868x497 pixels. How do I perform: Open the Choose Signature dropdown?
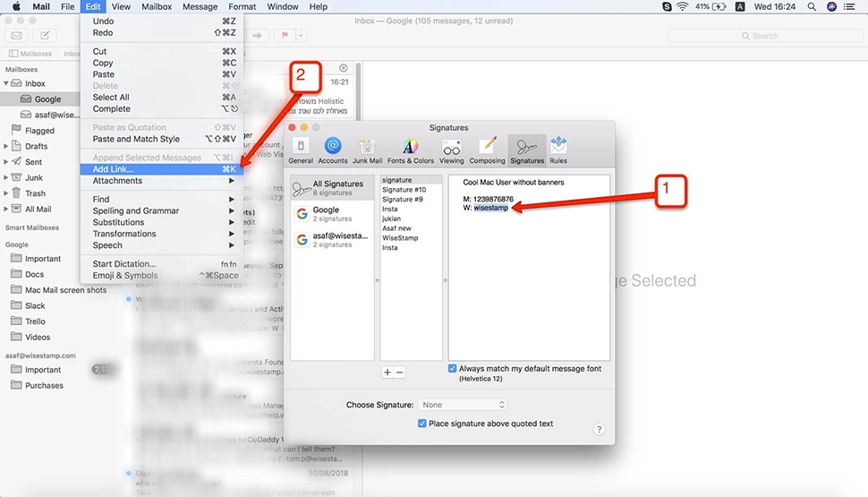(463, 405)
